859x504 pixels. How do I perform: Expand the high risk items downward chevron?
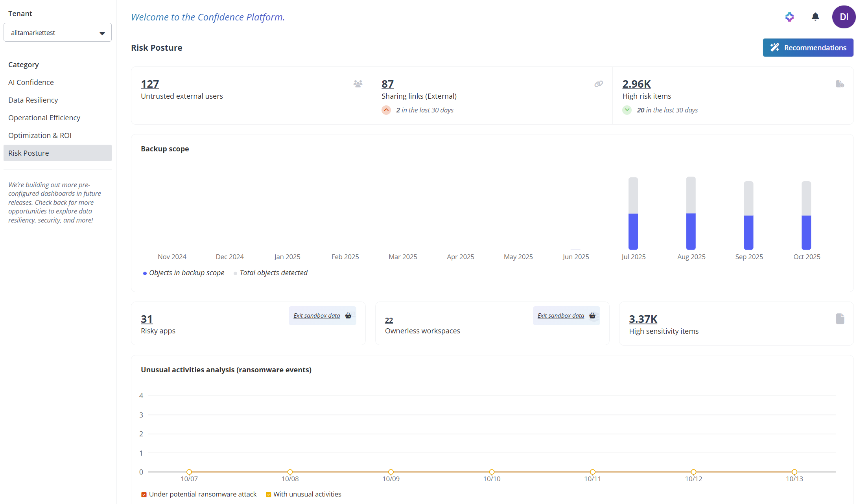(627, 110)
